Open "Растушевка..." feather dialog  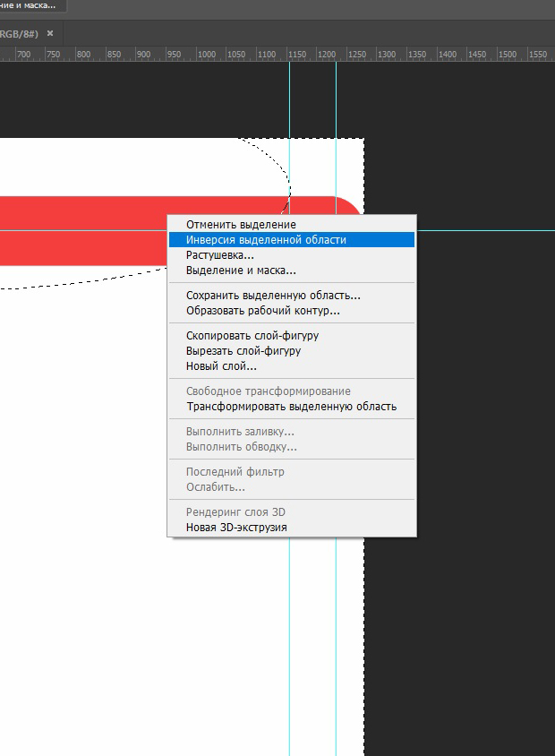(x=220, y=255)
